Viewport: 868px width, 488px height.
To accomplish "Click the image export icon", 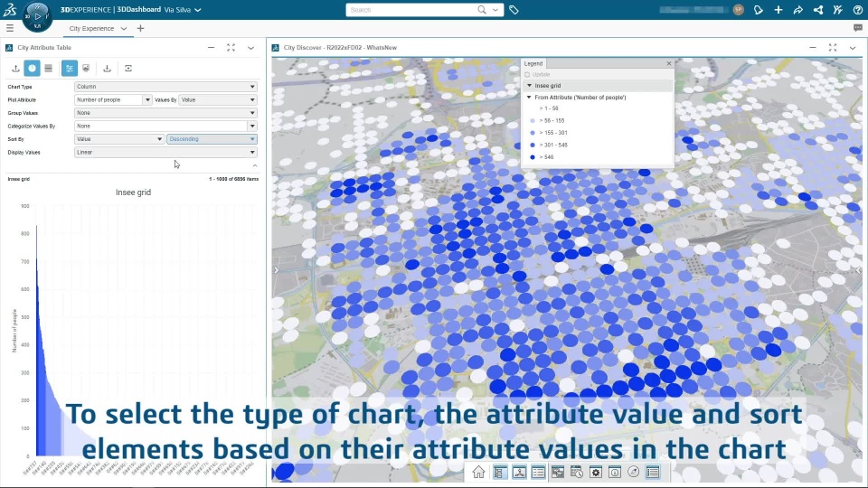I will tap(86, 68).
